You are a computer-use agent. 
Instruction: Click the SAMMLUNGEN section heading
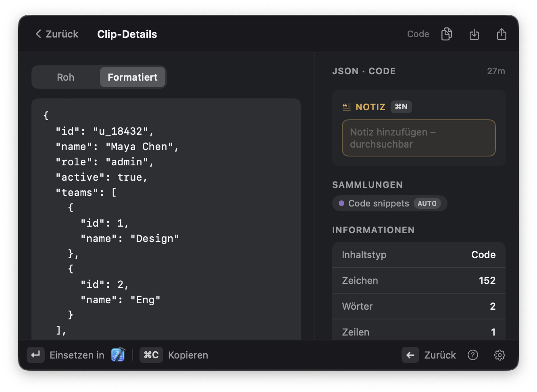367,185
